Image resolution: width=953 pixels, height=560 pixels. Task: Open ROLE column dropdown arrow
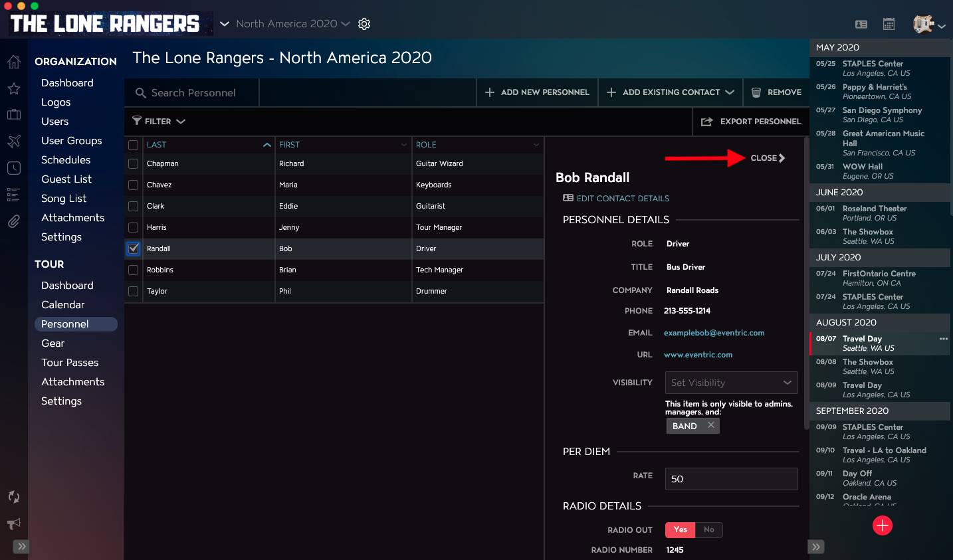click(x=536, y=145)
